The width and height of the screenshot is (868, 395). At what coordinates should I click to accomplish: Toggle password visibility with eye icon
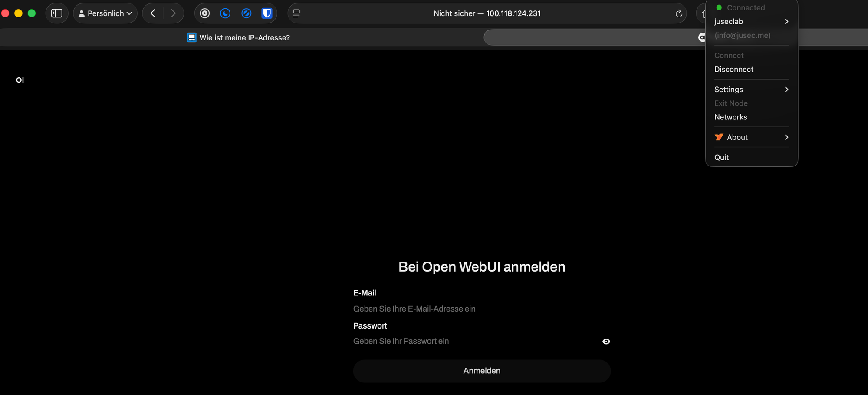(x=606, y=342)
